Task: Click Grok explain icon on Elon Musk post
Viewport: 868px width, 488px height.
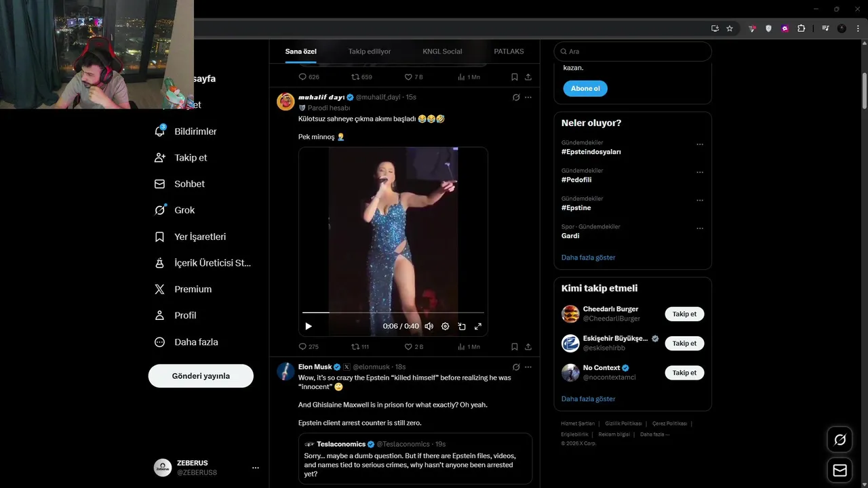Action: (x=516, y=367)
